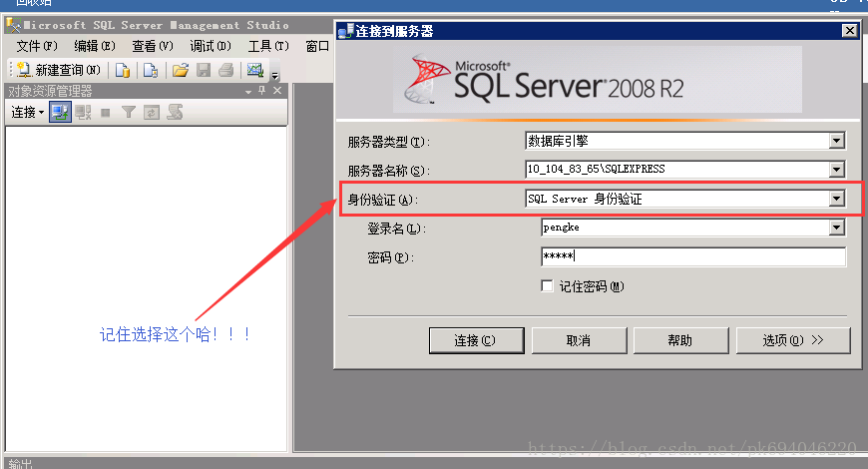Click the 选项(O) >> button

[793, 340]
